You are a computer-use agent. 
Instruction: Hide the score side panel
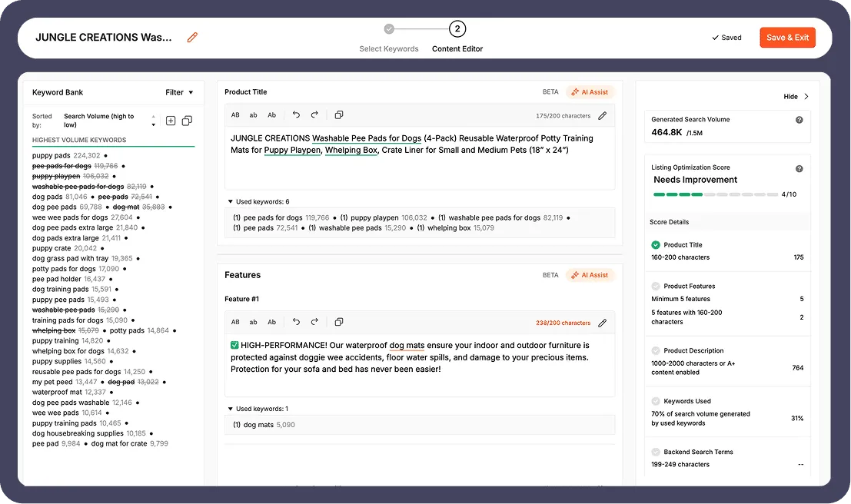coord(796,97)
